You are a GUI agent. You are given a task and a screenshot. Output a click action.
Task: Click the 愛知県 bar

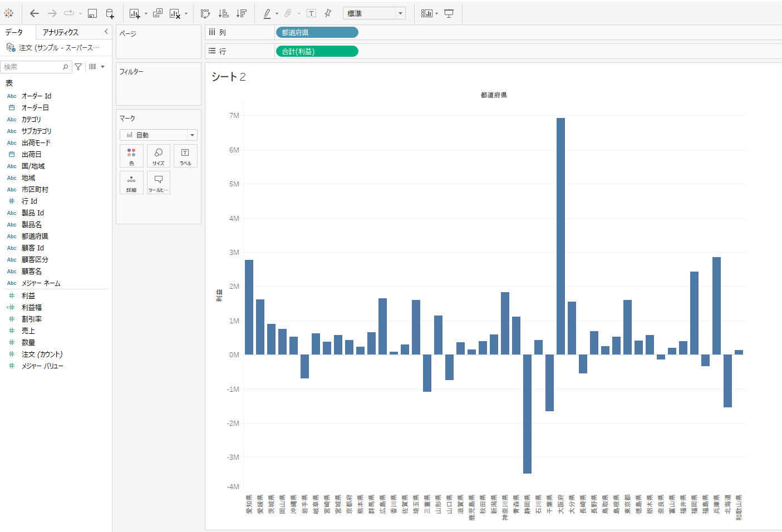[249, 307]
